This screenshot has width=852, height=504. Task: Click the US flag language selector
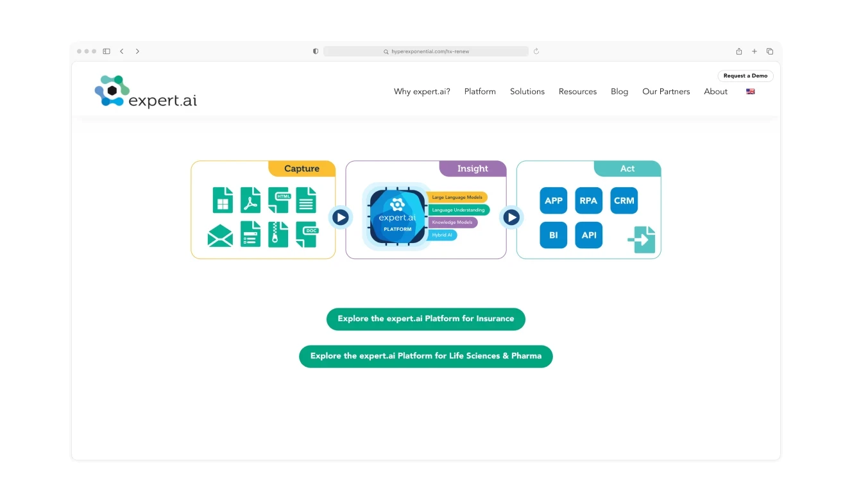coord(751,92)
